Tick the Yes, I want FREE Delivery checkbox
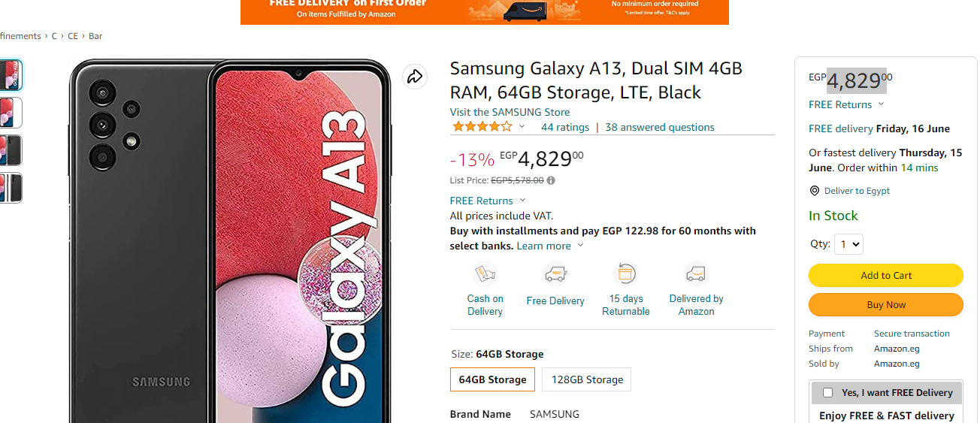This screenshot has width=980, height=423. pos(828,392)
